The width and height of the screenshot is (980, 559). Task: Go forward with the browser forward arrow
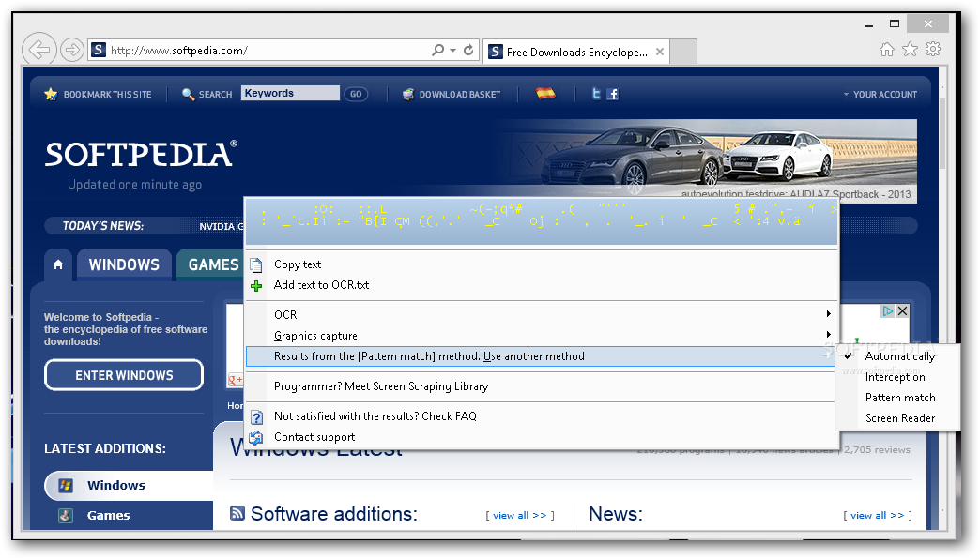coord(72,50)
